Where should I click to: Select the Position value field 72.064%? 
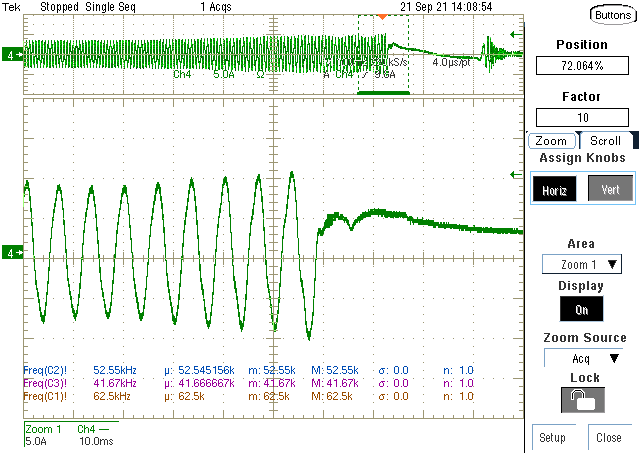point(582,66)
